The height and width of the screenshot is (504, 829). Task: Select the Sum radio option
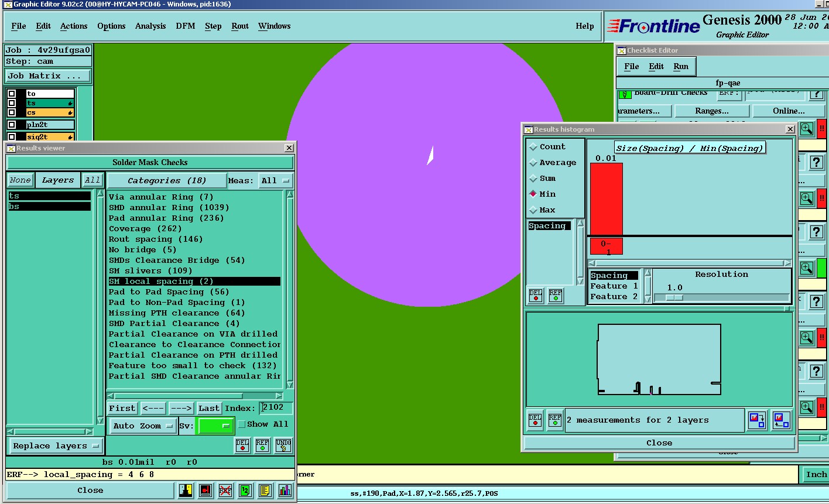[533, 179]
